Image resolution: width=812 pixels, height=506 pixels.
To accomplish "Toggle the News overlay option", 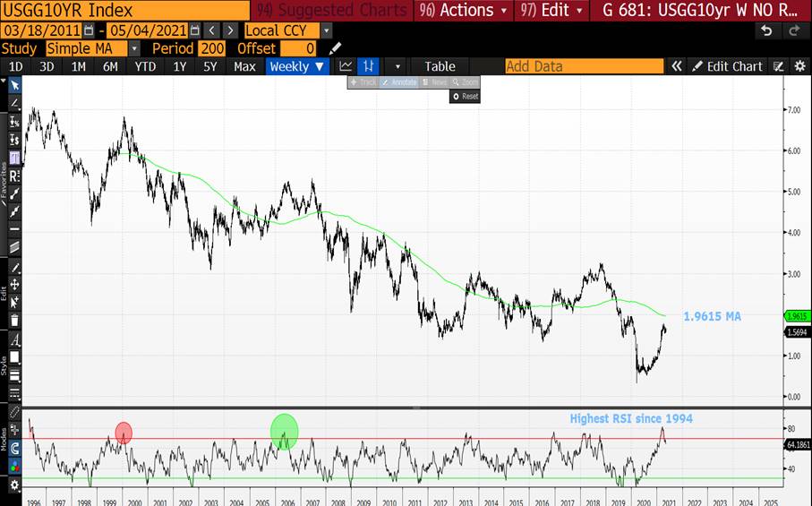I will pos(434,82).
